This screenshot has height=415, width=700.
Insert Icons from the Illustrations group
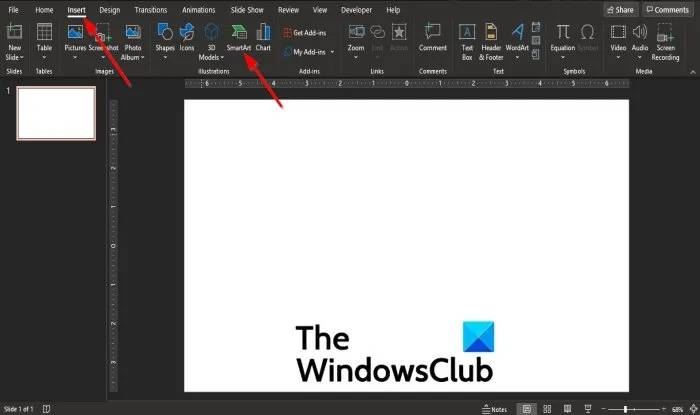point(187,38)
